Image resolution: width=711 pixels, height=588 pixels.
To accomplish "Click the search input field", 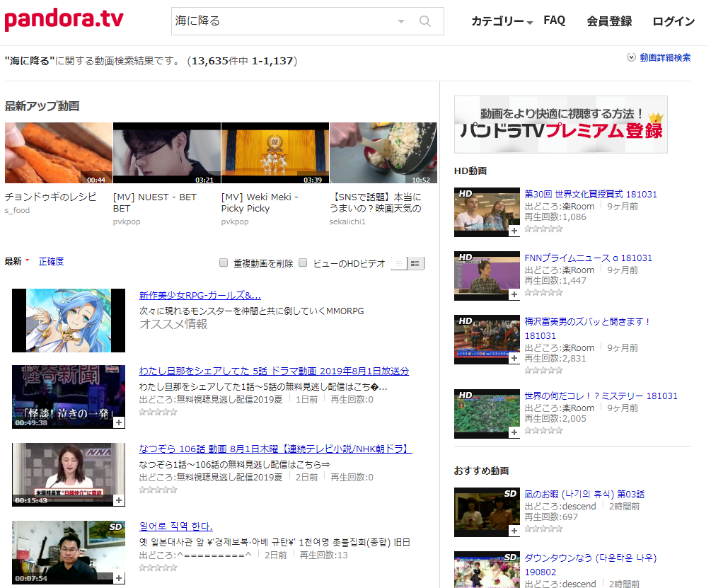I will (x=283, y=21).
